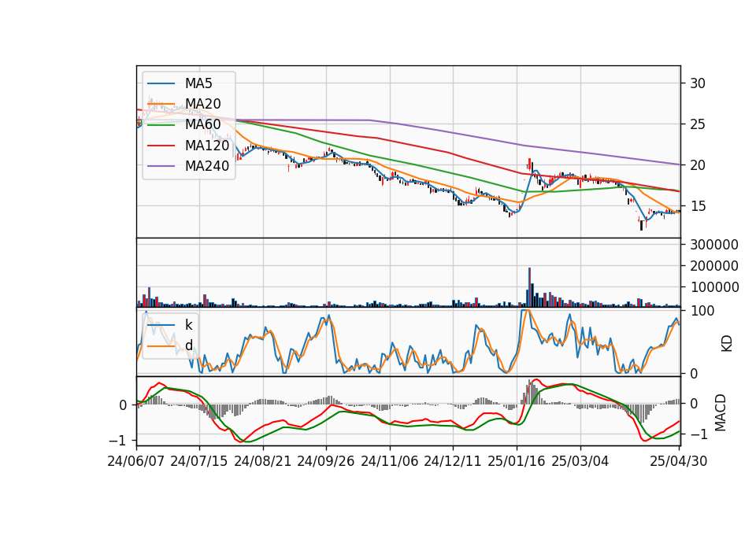Click the MA5 legend label

point(198,83)
